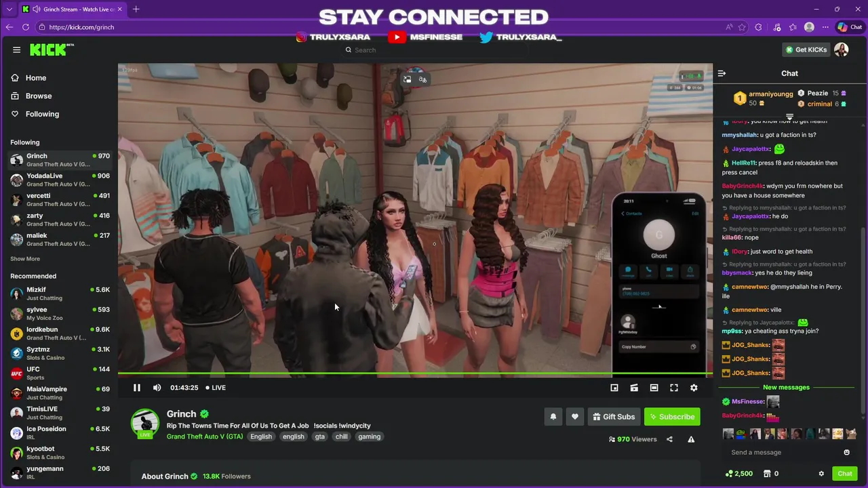Add page to favorites star
Screen dimensions: 868x488
(742, 27)
